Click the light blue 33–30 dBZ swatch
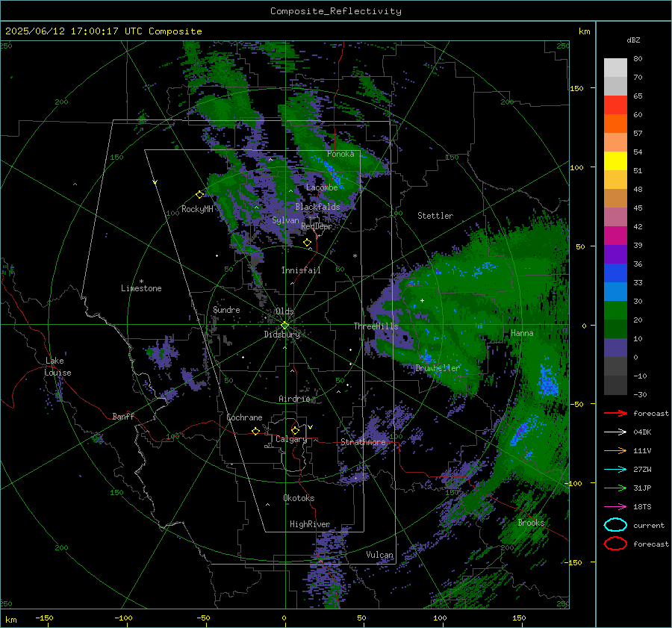Image resolution: width=672 pixels, height=628 pixels. (615, 292)
